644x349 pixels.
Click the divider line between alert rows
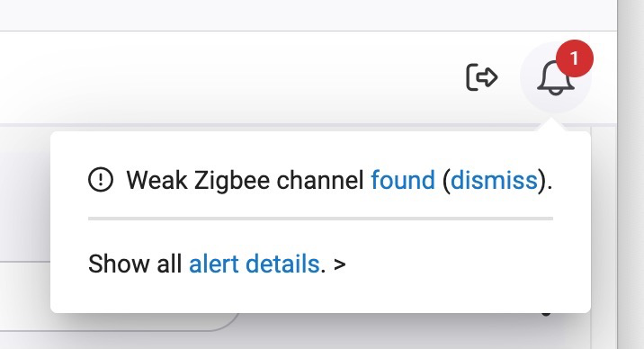point(320,219)
